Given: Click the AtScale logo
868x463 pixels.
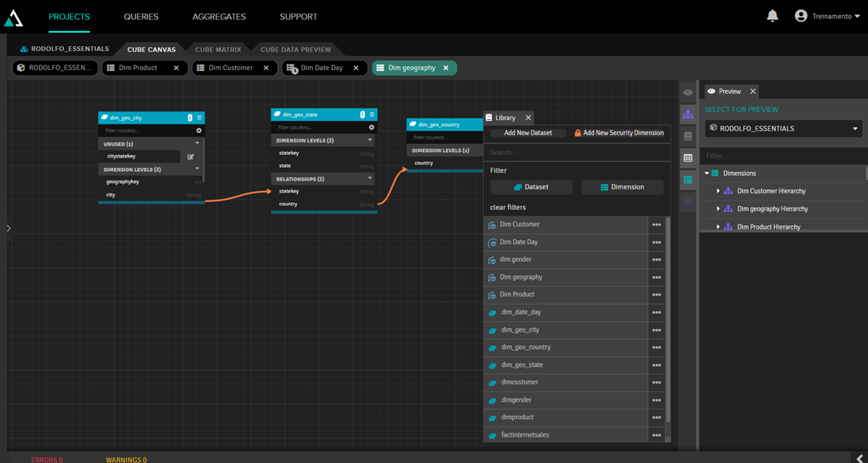Looking at the screenshot, I should pos(14,17).
